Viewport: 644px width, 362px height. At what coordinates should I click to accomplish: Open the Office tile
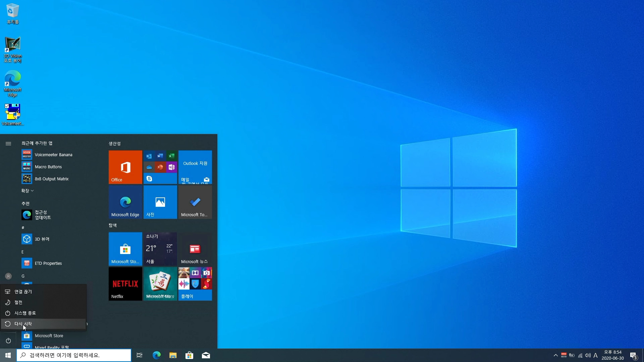click(125, 167)
